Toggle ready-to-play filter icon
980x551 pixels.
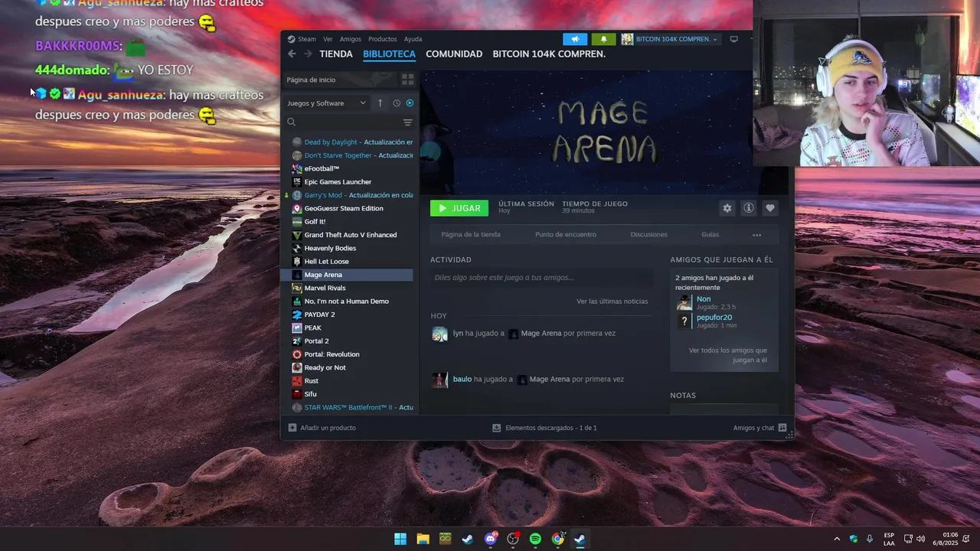(x=410, y=103)
